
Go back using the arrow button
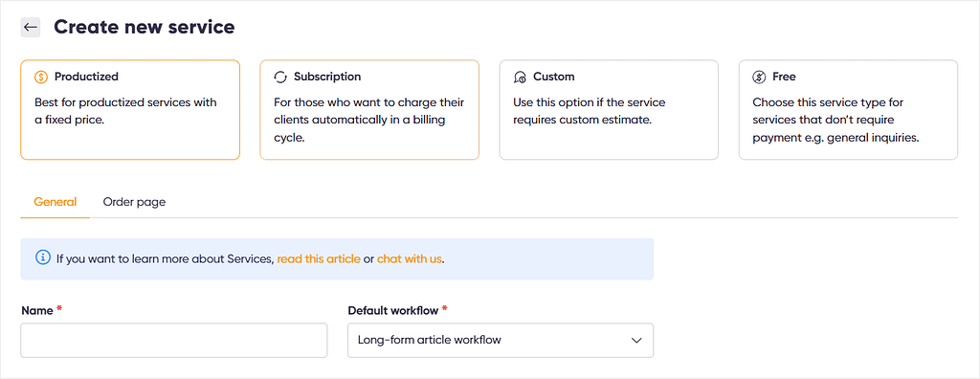pyautogui.click(x=30, y=28)
